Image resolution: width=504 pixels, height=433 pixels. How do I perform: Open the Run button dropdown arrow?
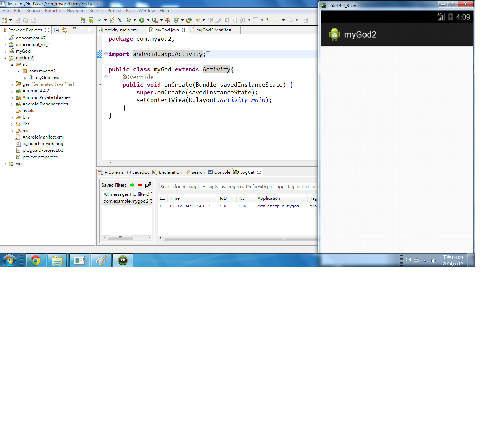coord(148,20)
